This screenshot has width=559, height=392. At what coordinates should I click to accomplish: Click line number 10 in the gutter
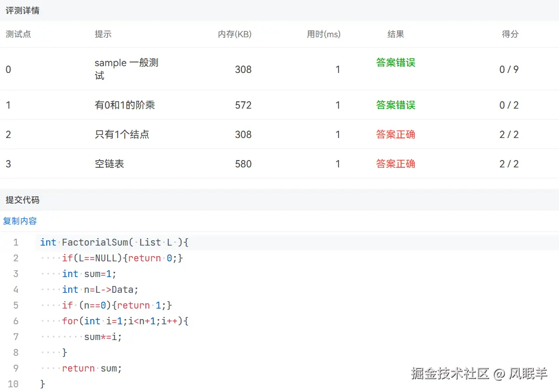point(13,384)
